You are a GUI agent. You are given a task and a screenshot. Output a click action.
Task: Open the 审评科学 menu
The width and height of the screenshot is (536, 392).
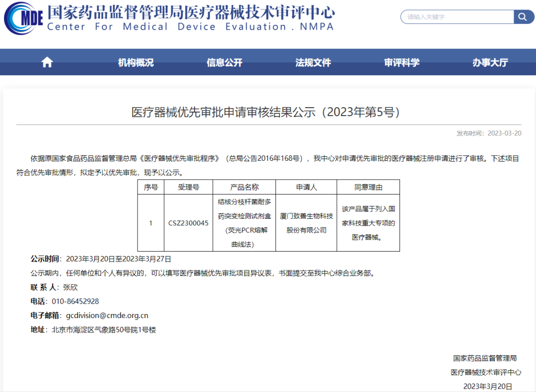click(x=401, y=62)
